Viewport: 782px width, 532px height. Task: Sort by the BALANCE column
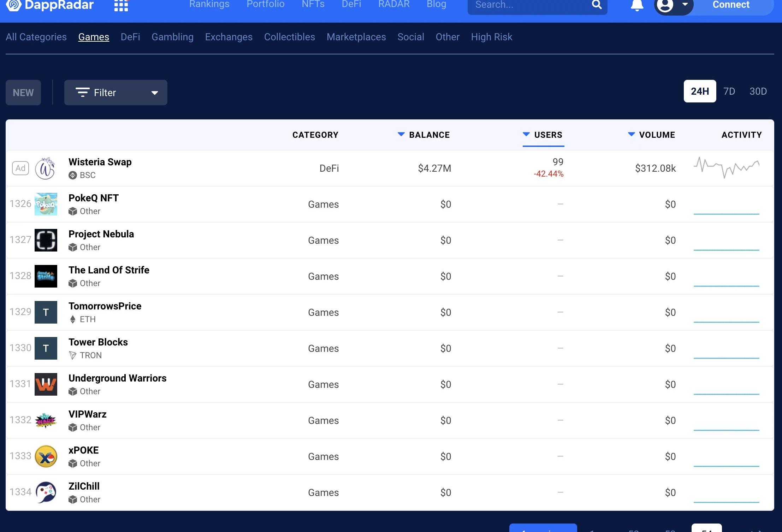pyautogui.click(x=424, y=135)
